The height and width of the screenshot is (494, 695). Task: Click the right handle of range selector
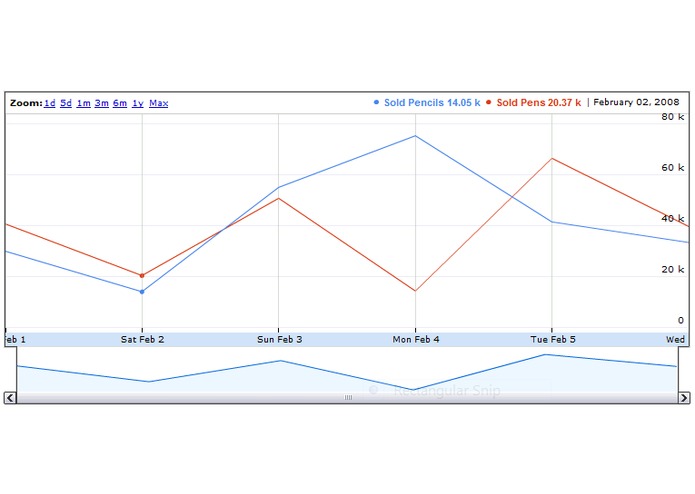[679, 370]
